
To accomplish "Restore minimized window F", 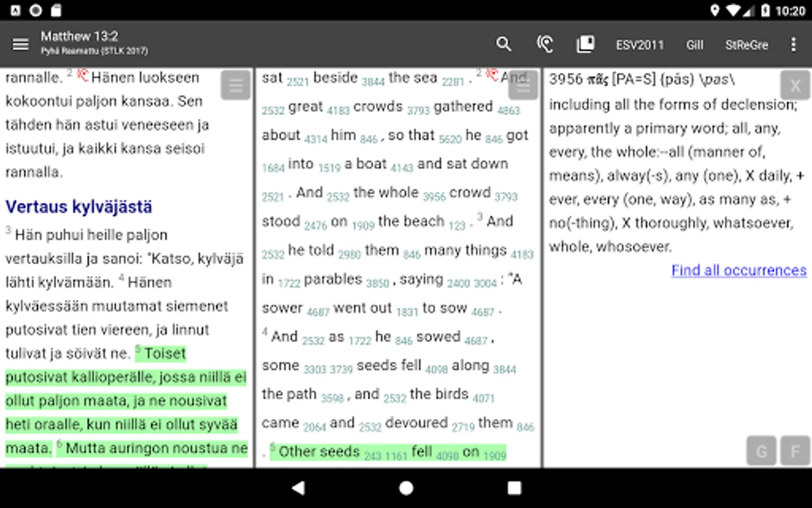I will coord(795,451).
